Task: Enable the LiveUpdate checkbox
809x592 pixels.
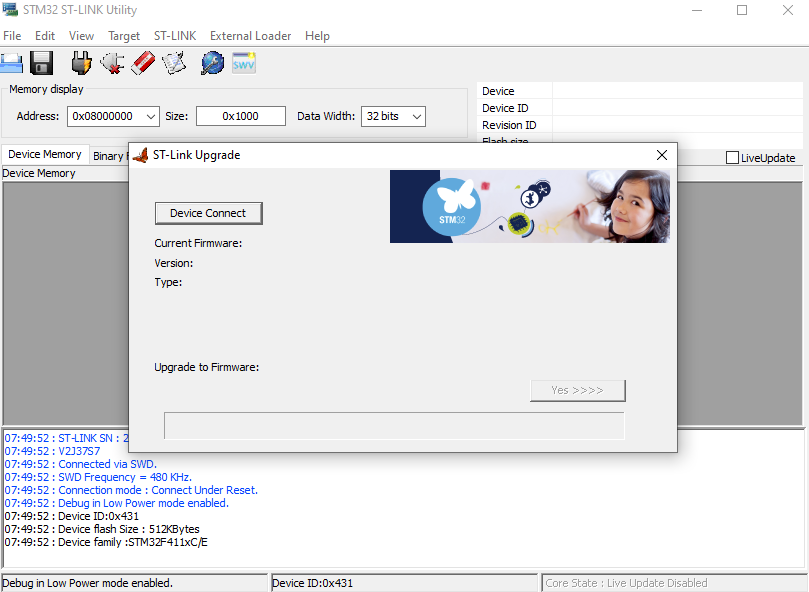Action: [x=732, y=158]
